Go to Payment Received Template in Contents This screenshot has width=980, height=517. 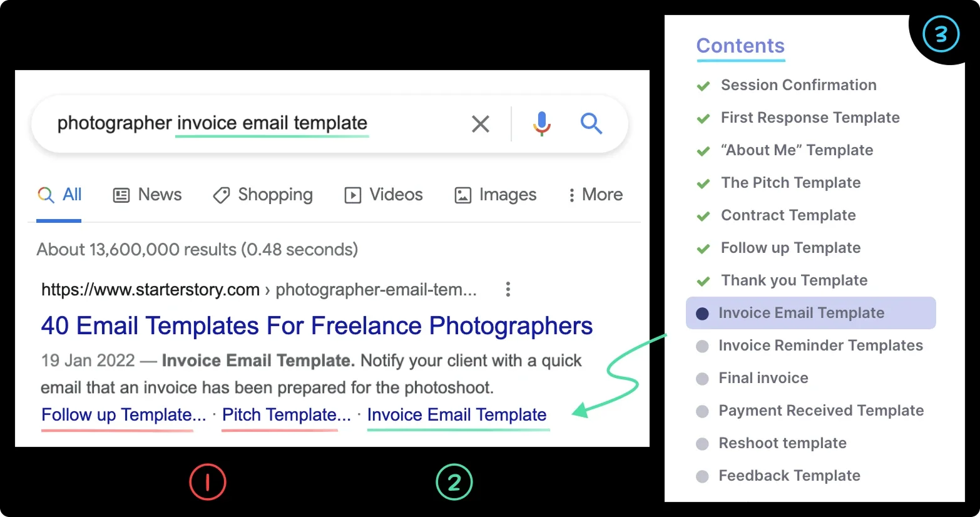click(x=821, y=411)
